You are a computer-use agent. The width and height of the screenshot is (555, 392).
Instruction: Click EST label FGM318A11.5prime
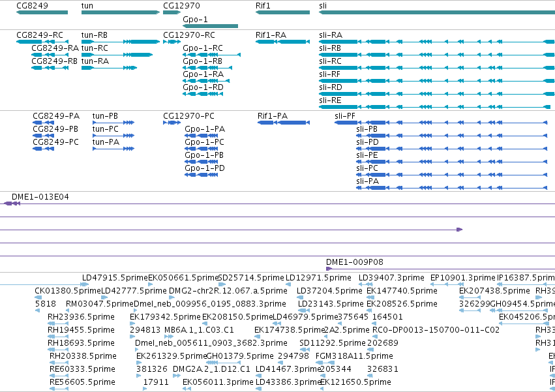pos(354,356)
